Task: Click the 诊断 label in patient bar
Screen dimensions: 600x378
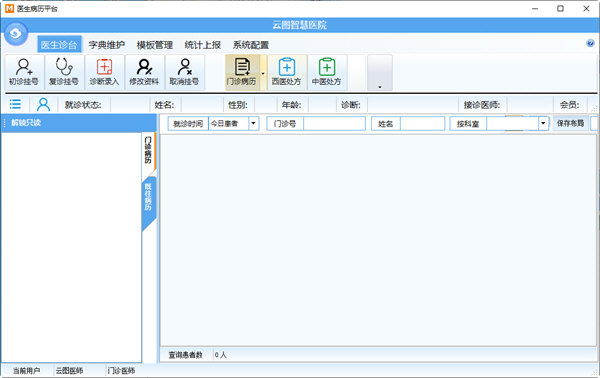Action: pos(351,104)
